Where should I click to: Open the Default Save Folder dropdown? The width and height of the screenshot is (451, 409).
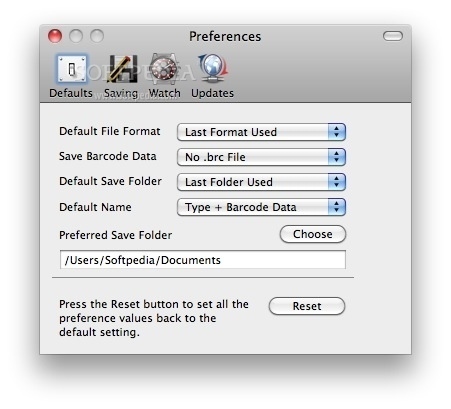click(261, 182)
